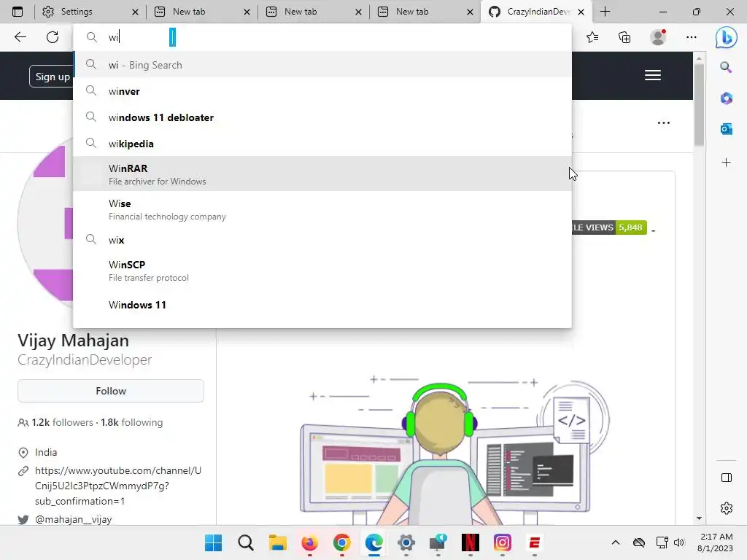This screenshot has height=560, width=747.
Task: Select the 'winver' suggestion
Action: pos(322,91)
